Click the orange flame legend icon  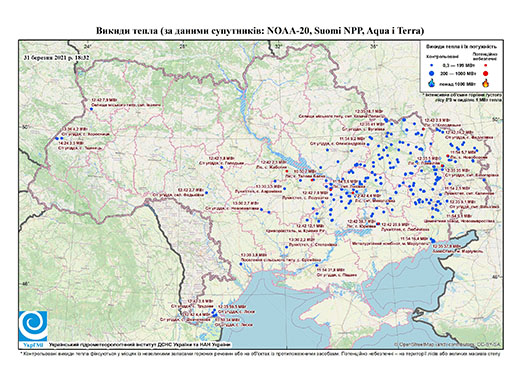(486, 83)
